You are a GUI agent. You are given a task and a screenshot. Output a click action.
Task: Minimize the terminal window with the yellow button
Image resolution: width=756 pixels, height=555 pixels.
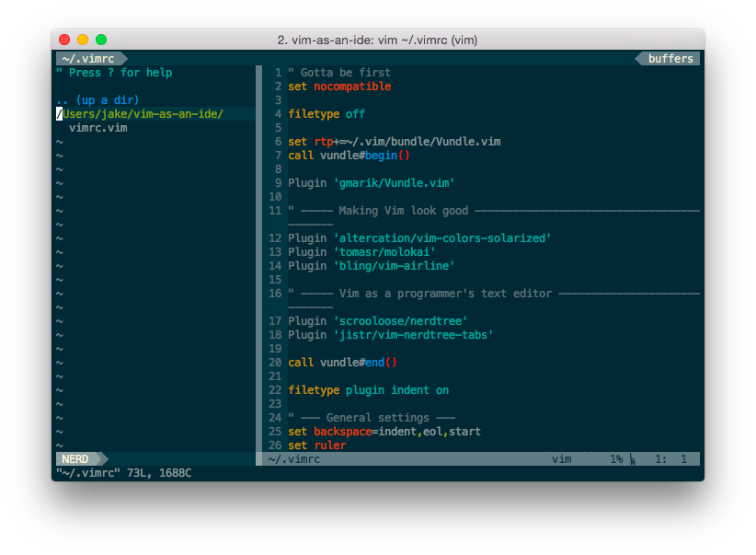[x=83, y=40]
